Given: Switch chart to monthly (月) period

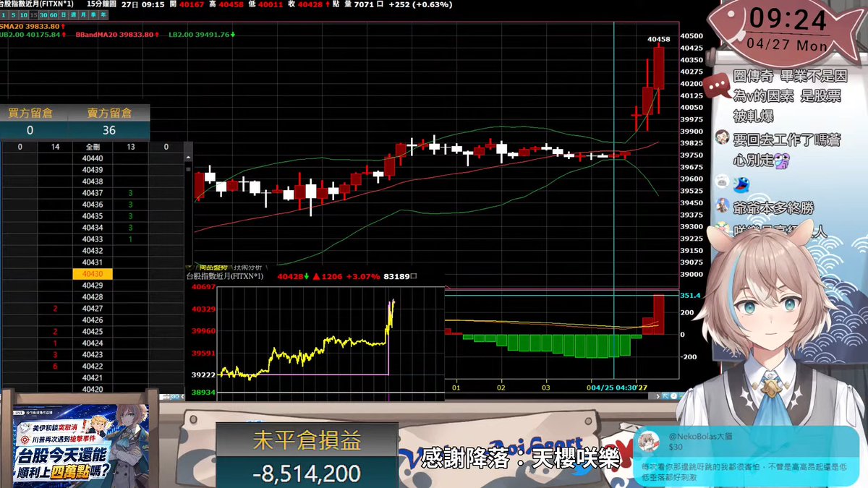Looking at the screenshot, I should (x=83, y=15).
